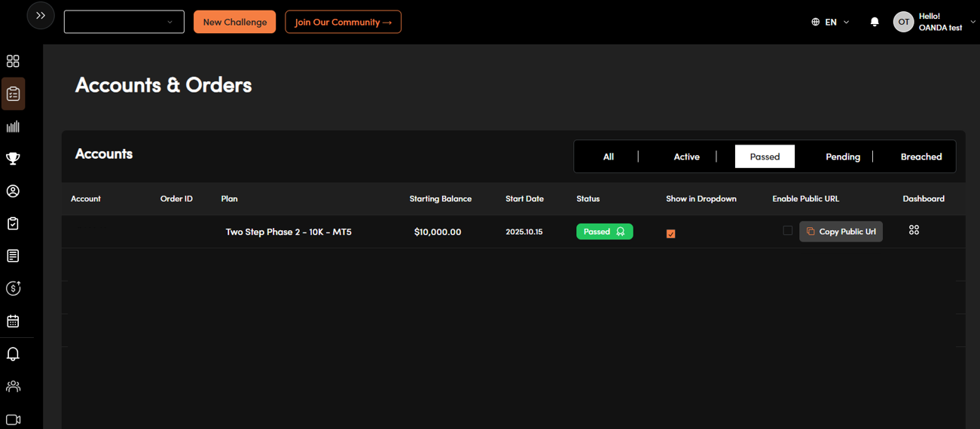This screenshot has width=980, height=429.
Task: Open the Join Our Community link
Action: [x=343, y=22]
